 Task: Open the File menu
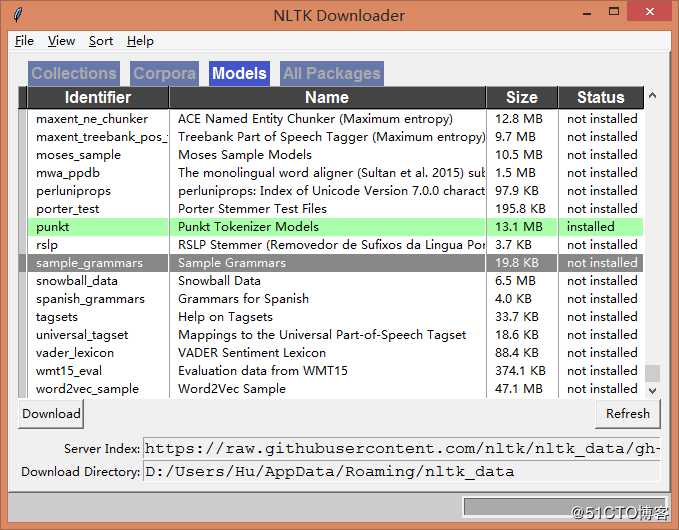(x=24, y=41)
